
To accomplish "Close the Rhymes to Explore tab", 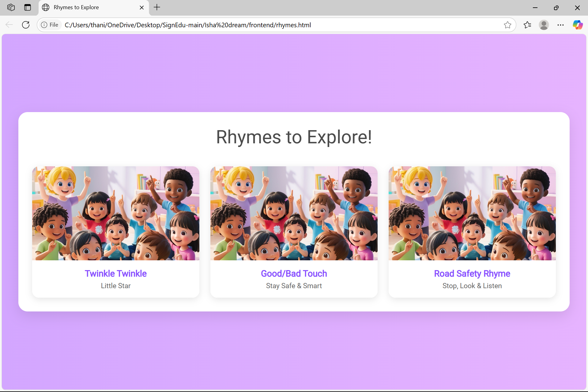I will (x=142, y=7).
